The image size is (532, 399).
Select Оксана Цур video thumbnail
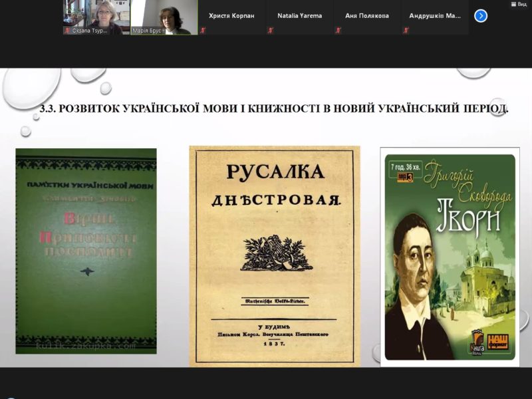click(x=96, y=16)
